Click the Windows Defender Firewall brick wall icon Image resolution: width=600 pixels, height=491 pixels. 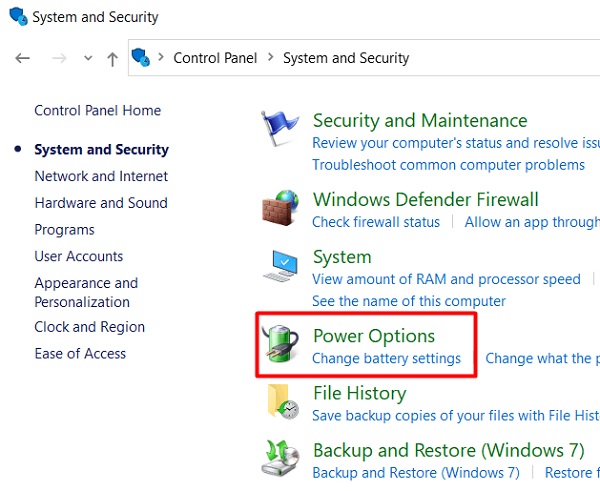point(280,208)
